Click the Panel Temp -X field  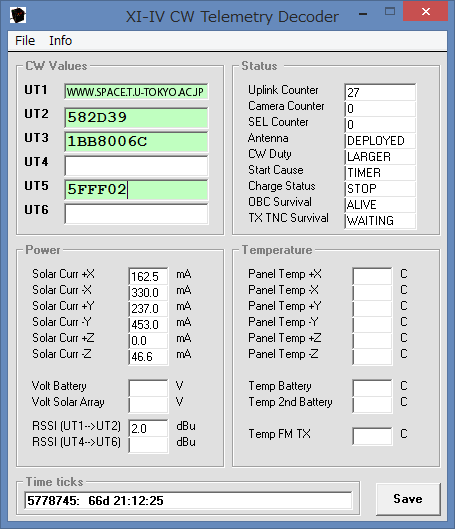click(372, 292)
